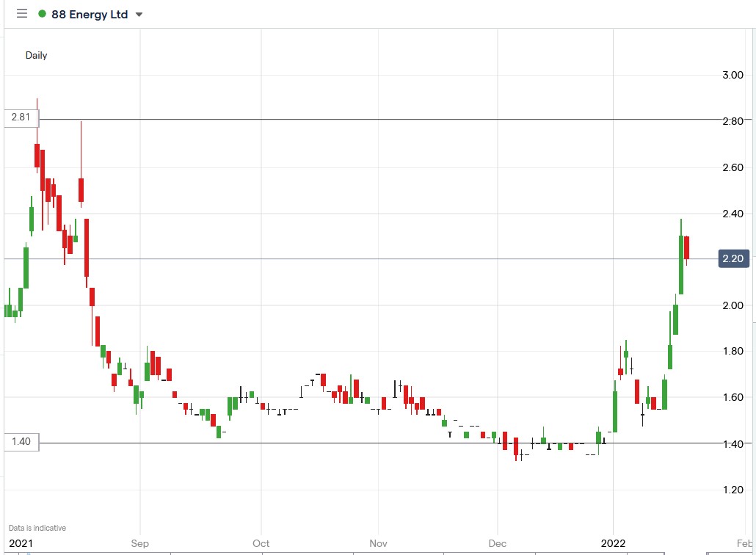
Task: Click the 2.20 current price tag
Action: pos(733,258)
